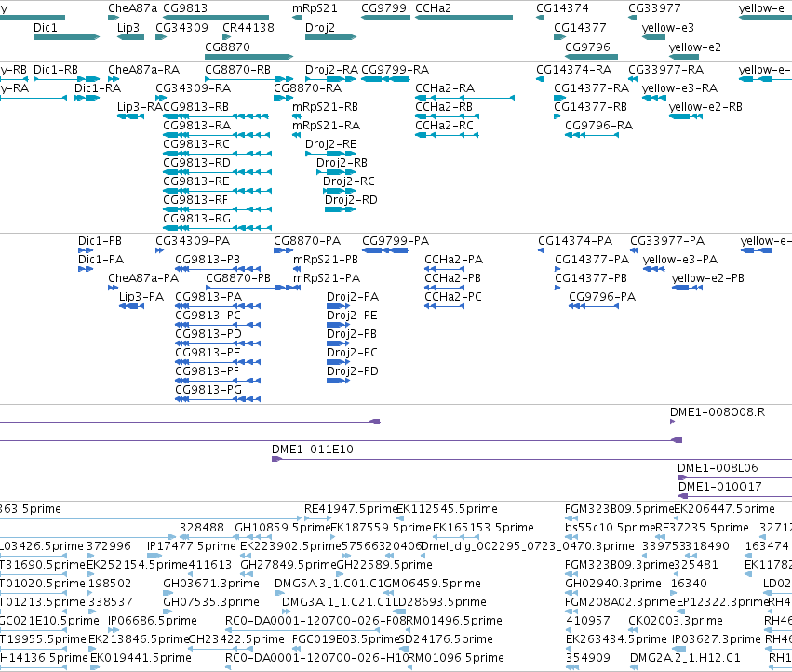Select transcript Droj2-RE
Image resolution: width=792 pixels, height=672 pixels.
(x=330, y=144)
